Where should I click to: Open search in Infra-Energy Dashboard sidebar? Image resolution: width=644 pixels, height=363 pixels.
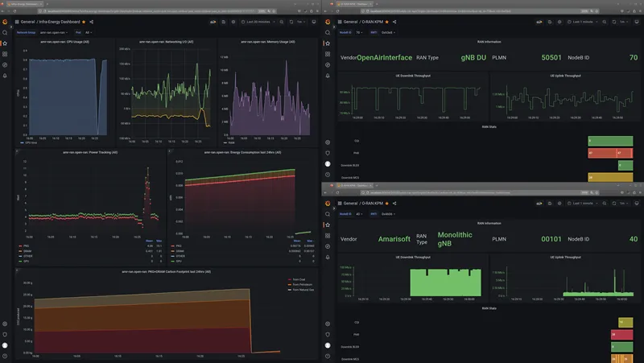(5, 32)
